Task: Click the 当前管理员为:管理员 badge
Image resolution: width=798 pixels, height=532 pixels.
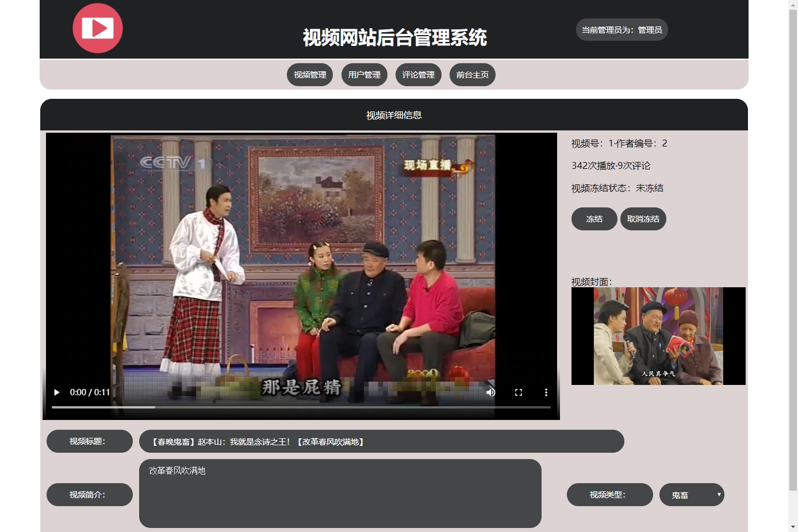Action: (622, 30)
